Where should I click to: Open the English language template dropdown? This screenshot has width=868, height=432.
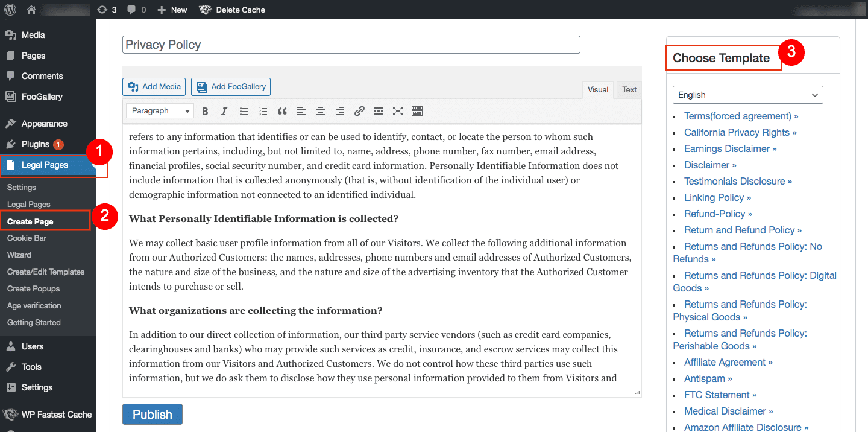(747, 95)
